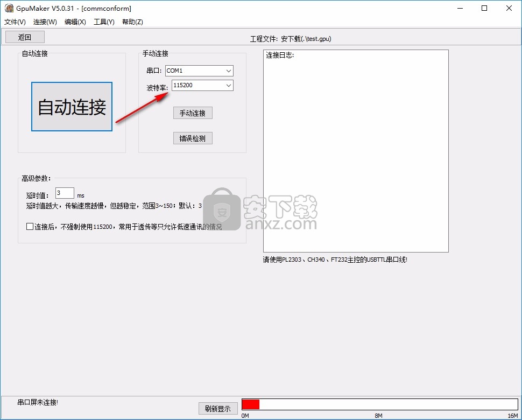Start the large 自动连接 button
522x420 pixels.
tap(72, 107)
